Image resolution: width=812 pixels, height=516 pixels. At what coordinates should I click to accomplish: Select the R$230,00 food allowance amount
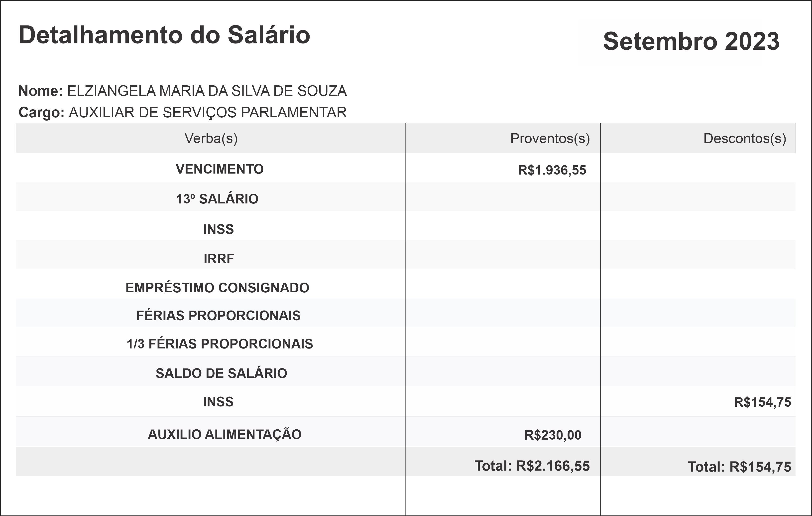click(553, 435)
